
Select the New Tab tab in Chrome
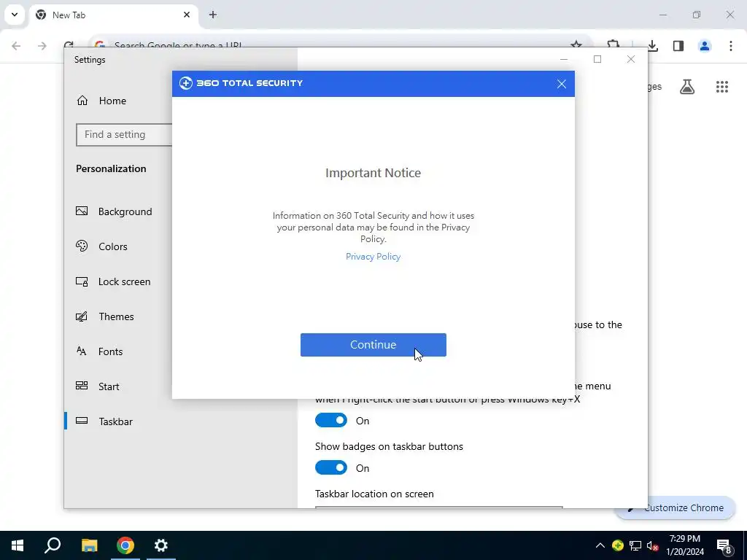tap(113, 15)
